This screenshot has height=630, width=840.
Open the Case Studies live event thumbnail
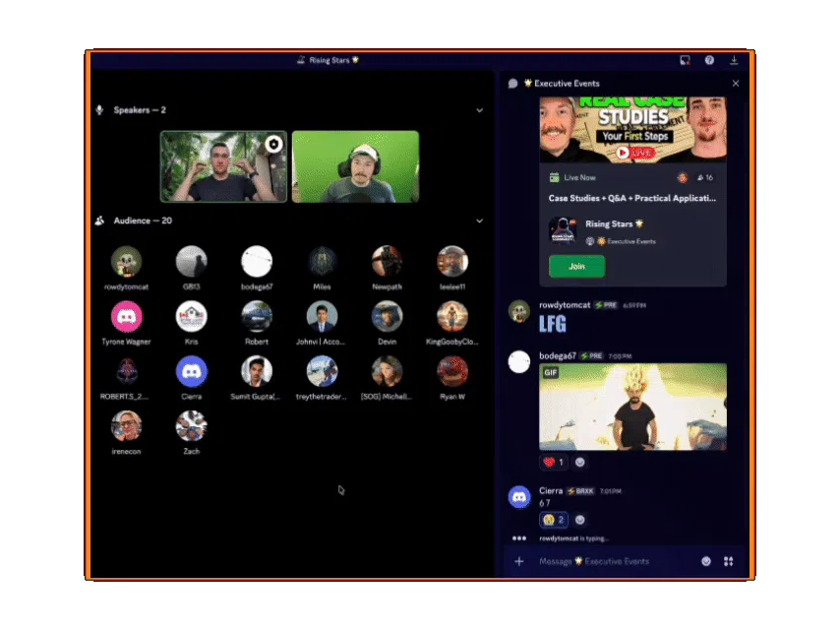(632, 129)
